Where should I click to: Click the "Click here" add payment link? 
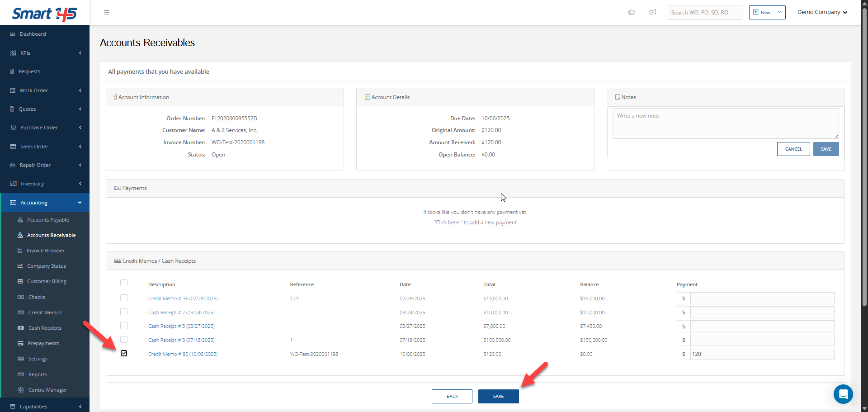click(x=447, y=223)
